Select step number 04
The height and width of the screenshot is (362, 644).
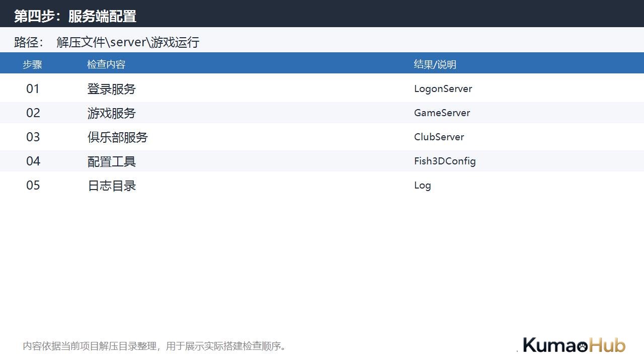[x=33, y=161]
